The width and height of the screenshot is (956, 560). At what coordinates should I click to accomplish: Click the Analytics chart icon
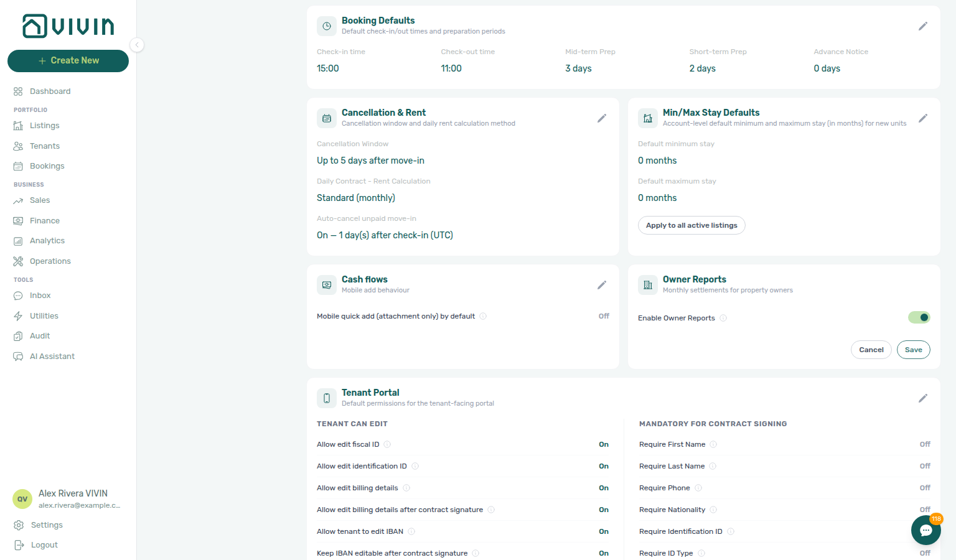[18, 241]
